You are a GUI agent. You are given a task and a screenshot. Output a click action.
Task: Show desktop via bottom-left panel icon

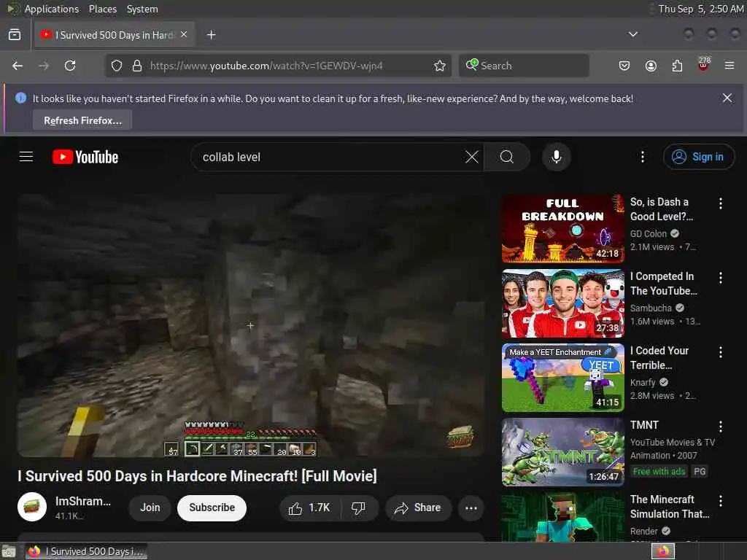click(x=8, y=552)
